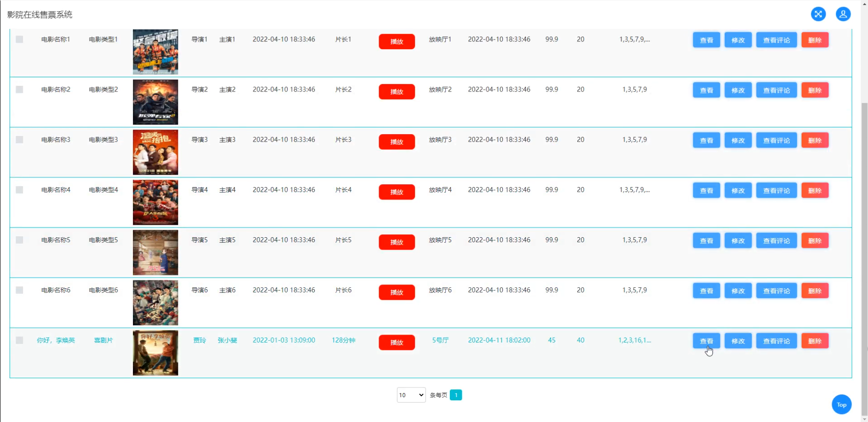Tick the checkbox for 你好，李焕英
Viewport: 868px width, 422px height.
pos(19,340)
